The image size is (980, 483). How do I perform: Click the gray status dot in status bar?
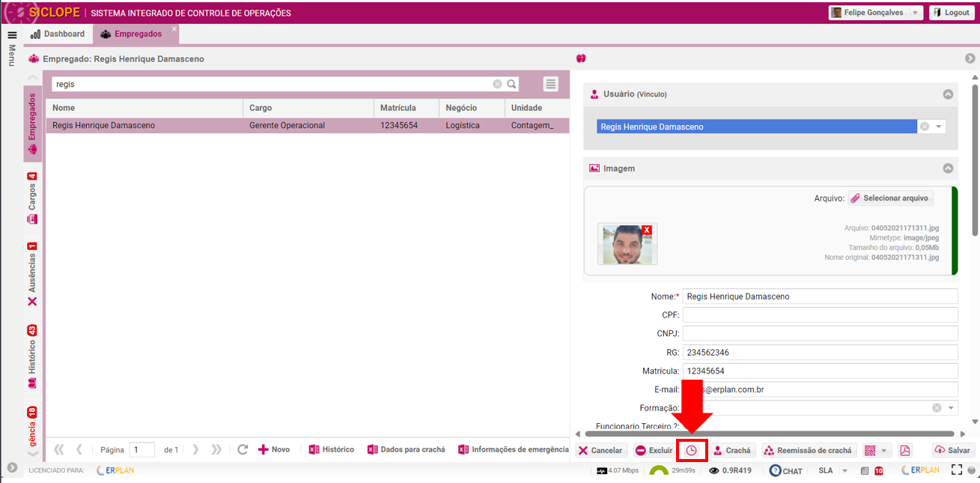pyautogui.click(x=972, y=470)
